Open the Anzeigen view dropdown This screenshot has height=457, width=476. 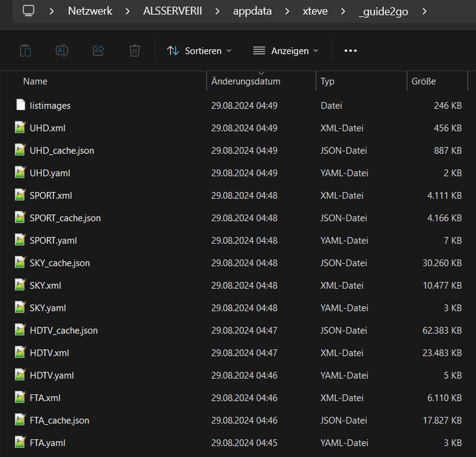point(286,51)
